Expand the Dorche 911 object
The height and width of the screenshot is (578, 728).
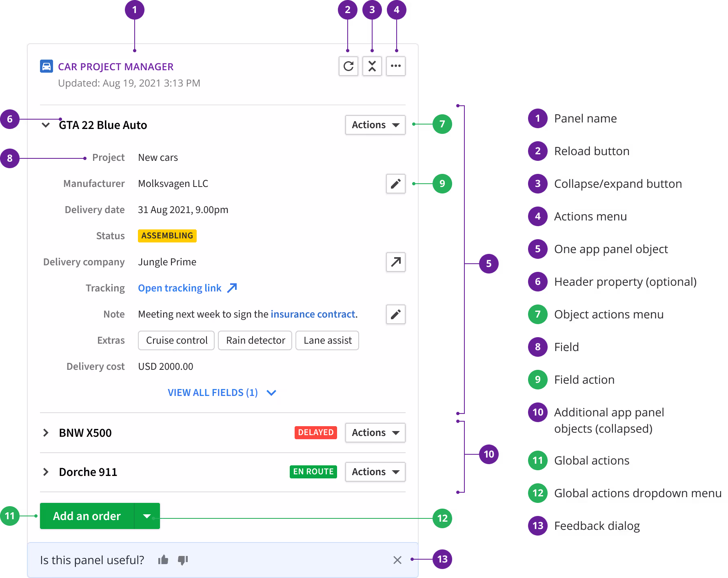[x=46, y=472]
